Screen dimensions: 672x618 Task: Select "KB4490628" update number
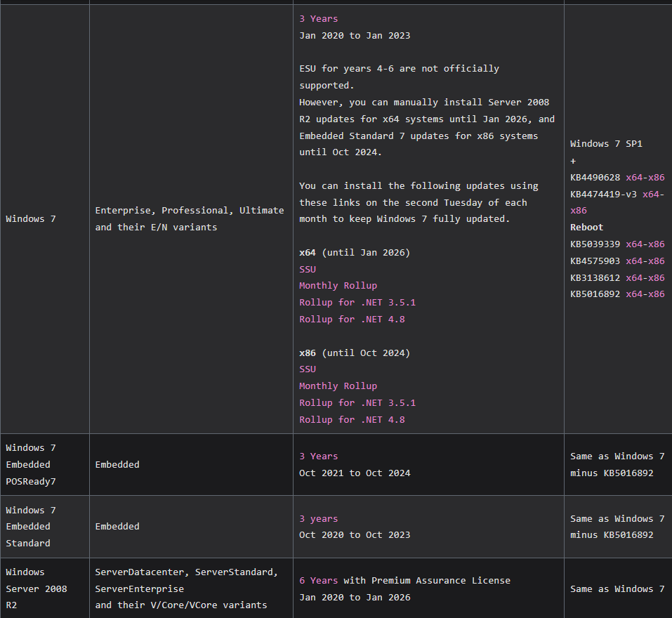(595, 178)
